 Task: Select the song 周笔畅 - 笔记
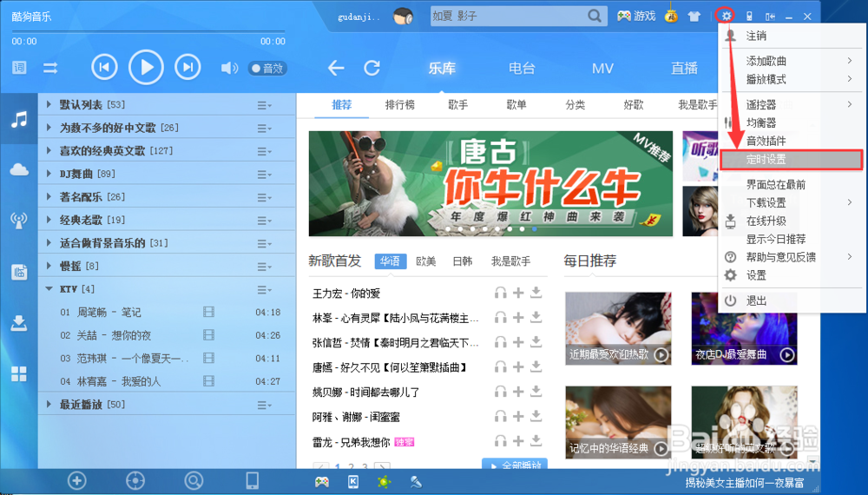pos(108,313)
